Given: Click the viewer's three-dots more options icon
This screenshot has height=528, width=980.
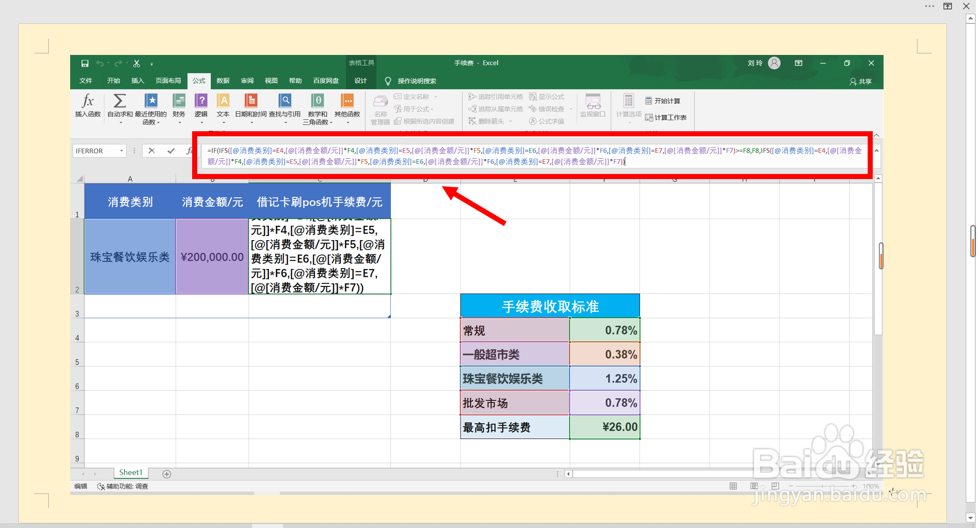Looking at the screenshot, I should [930, 6].
